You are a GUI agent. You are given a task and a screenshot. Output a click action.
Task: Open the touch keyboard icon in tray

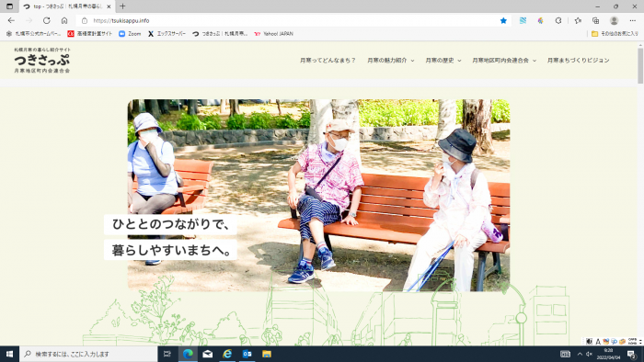[565, 354]
